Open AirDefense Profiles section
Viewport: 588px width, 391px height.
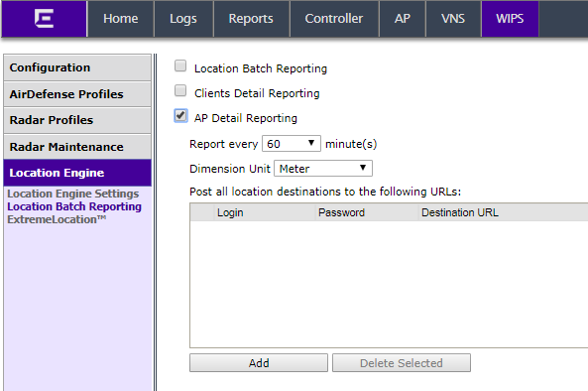tap(77, 94)
